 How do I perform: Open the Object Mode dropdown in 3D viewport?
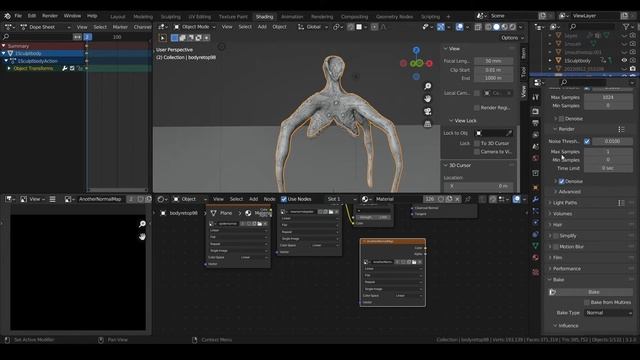pyautogui.click(x=195, y=27)
